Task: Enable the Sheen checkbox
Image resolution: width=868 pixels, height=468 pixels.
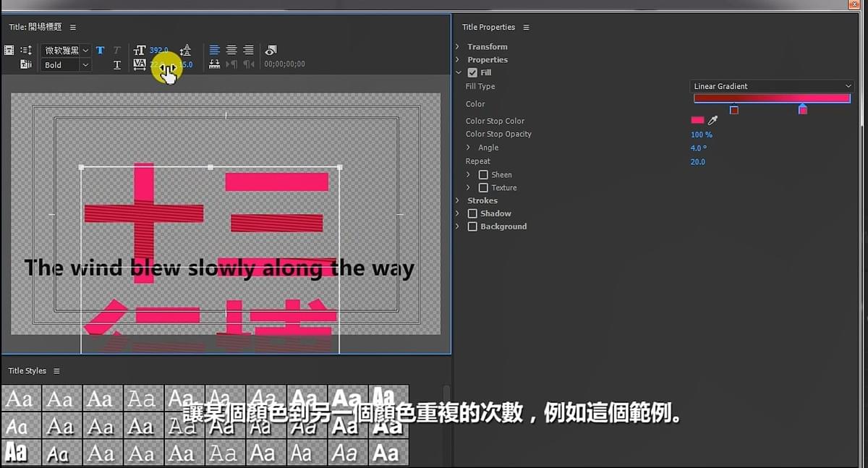Action: (483, 175)
